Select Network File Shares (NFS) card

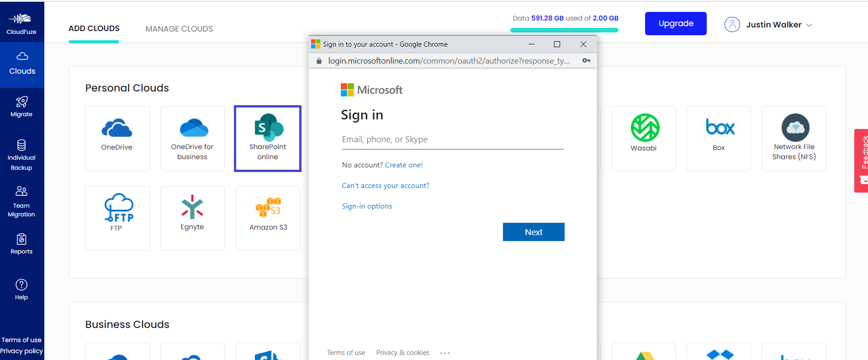[794, 139]
